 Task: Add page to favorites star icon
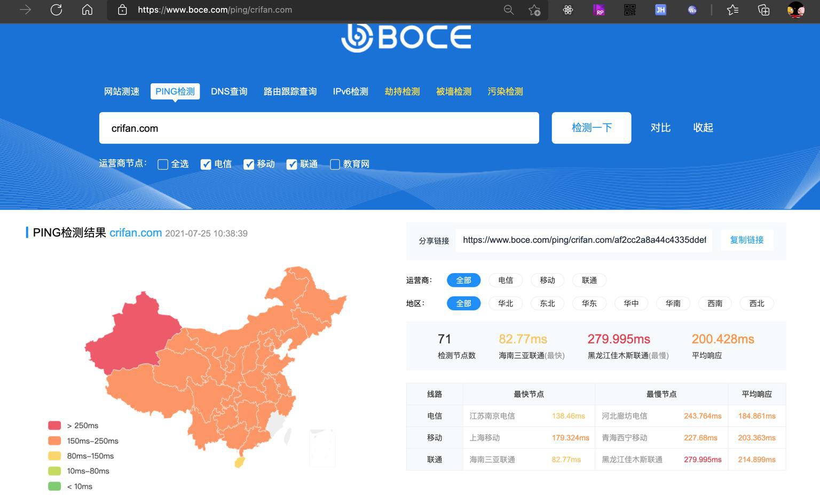(534, 10)
